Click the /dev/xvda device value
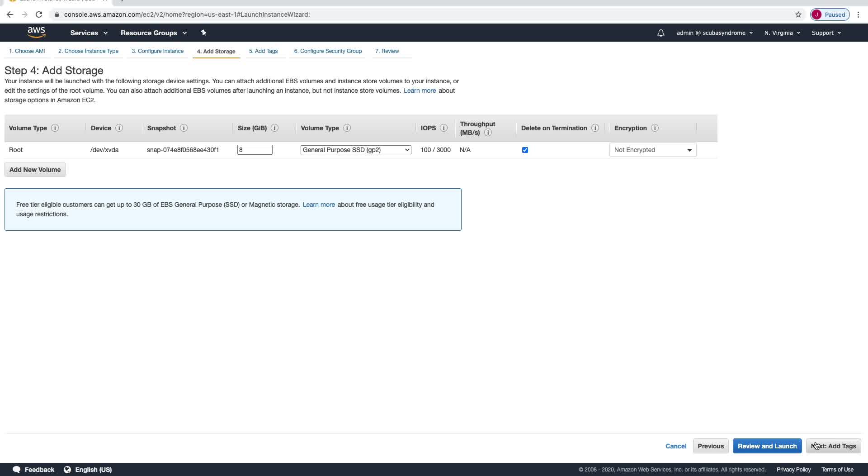The image size is (868, 476). (x=104, y=150)
